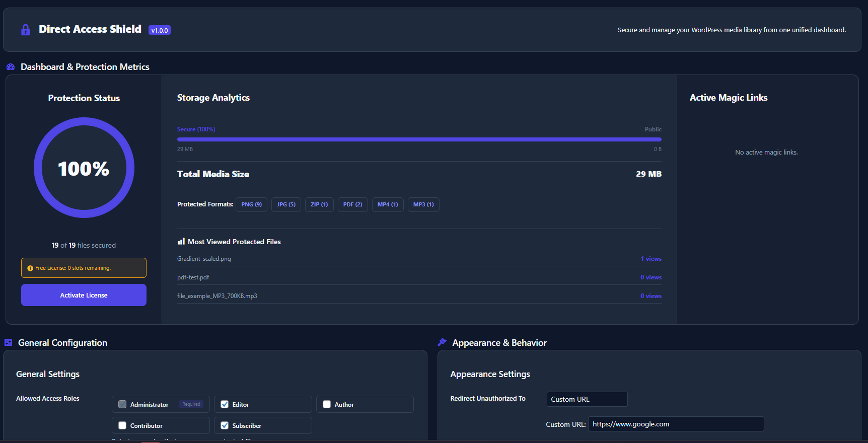Click the 0 views count for pdf-test.pdf

tap(651, 277)
